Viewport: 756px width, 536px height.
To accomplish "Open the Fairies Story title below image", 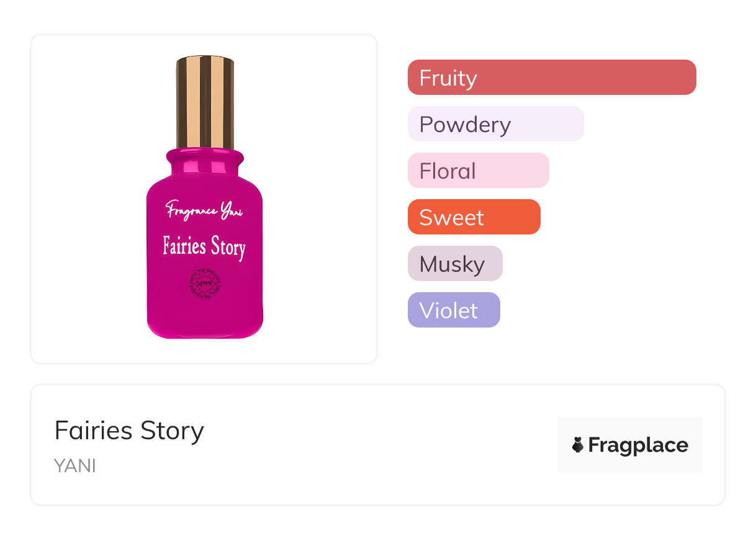I will click(x=129, y=431).
